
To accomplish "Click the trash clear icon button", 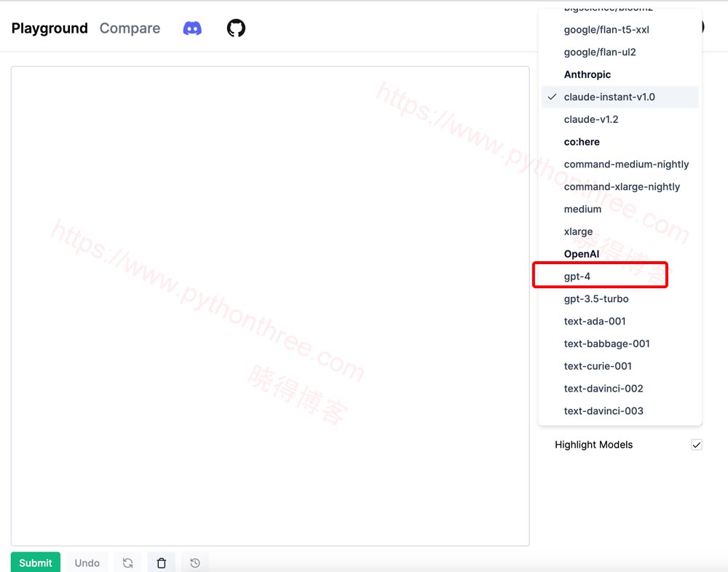I will (x=162, y=563).
